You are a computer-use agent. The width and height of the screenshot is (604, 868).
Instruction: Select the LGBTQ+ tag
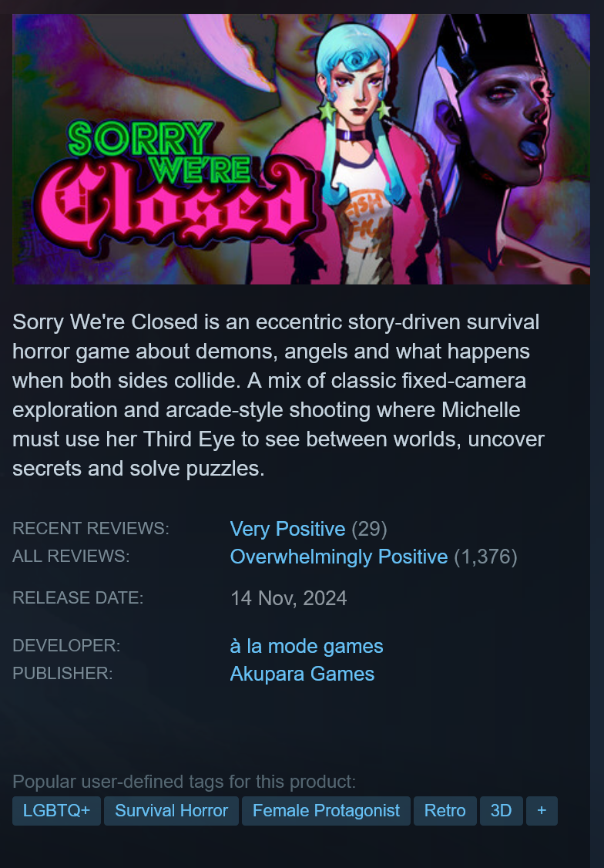(56, 811)
